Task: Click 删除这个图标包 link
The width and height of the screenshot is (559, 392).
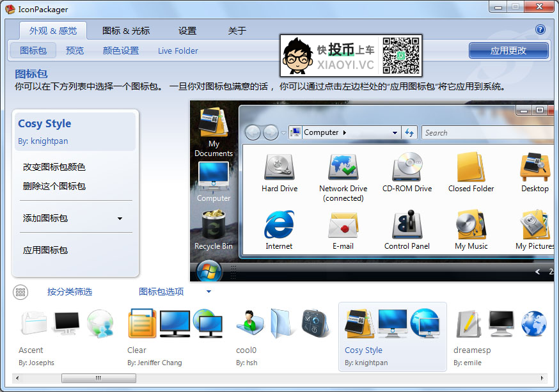Action: coord(54,186)
